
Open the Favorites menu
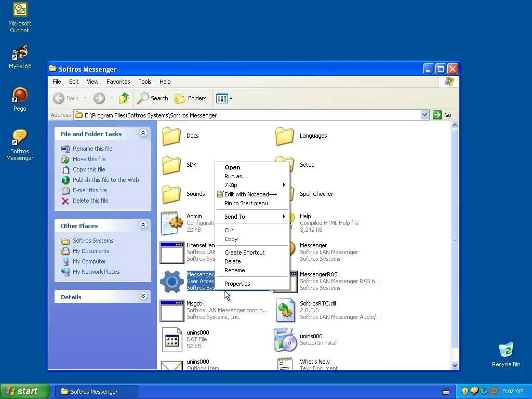tap(118, 82)
